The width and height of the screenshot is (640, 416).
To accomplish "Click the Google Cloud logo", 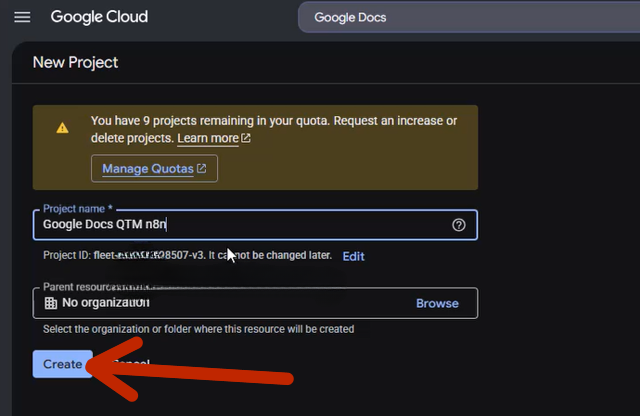I will [x=99, y=17].
